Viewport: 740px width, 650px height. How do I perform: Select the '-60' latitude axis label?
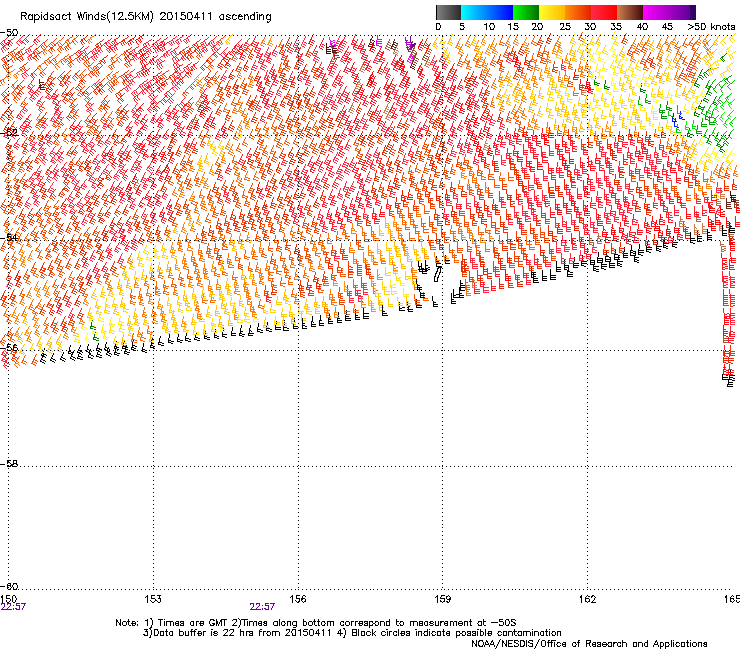(9, 586)
